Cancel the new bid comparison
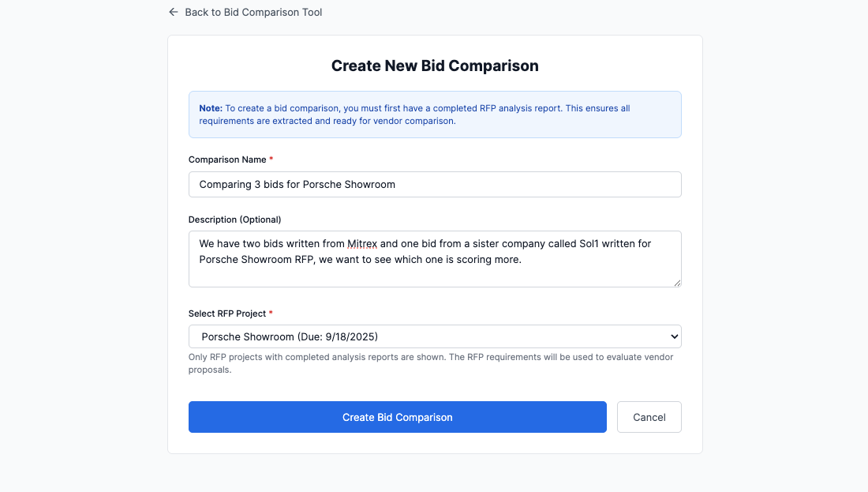 point(649,417)
